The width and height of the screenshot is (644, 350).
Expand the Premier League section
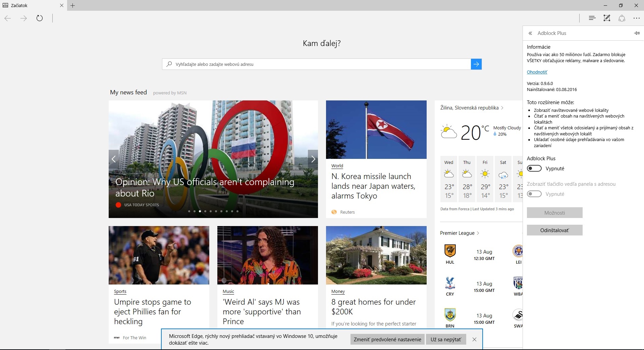point(460,233)
